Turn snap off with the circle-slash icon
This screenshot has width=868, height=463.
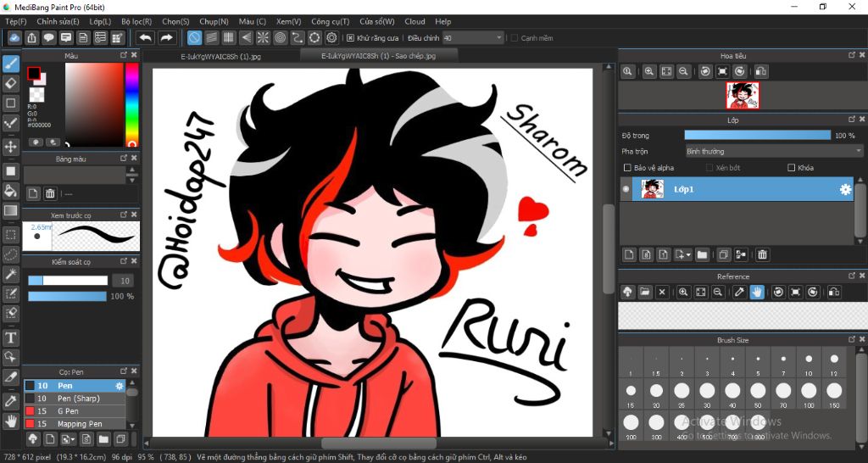194,37
